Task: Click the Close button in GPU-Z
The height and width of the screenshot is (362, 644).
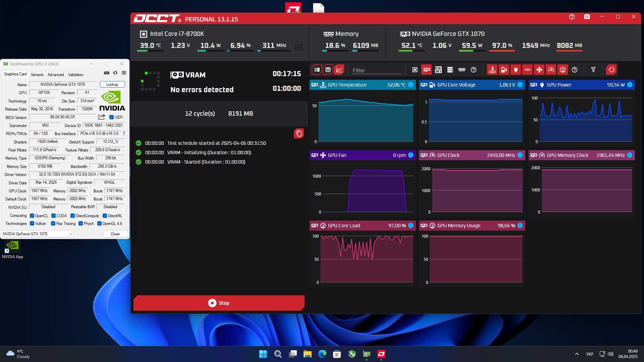Action: tap(115, 234)
